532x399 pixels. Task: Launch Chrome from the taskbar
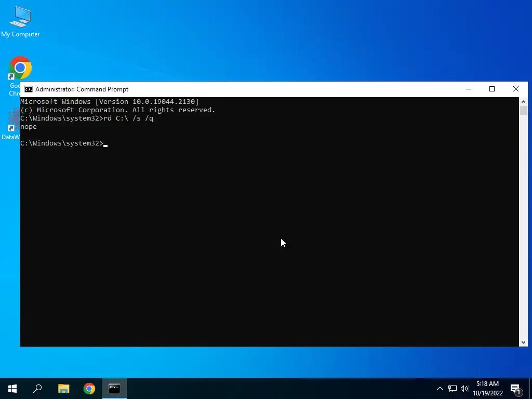(x=89, y=389)
